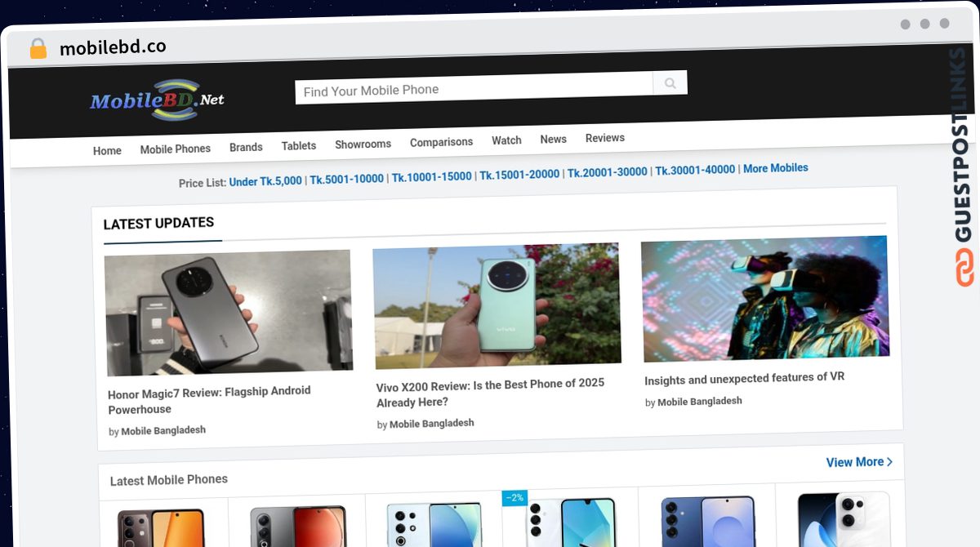The image size is (980, 547).
Task: Click the padlock icon beside the URL
Action: pyautogui.click(x=38, y=48)
